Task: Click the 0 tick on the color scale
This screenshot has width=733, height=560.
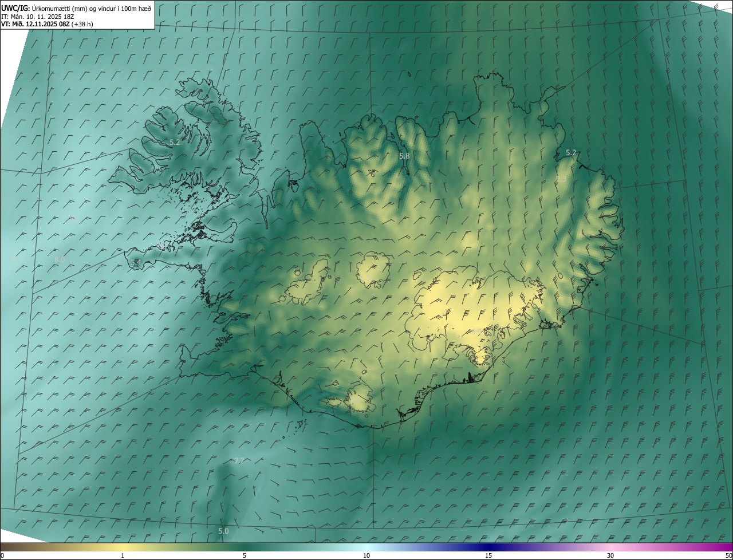Action: [x=2, y=555]
